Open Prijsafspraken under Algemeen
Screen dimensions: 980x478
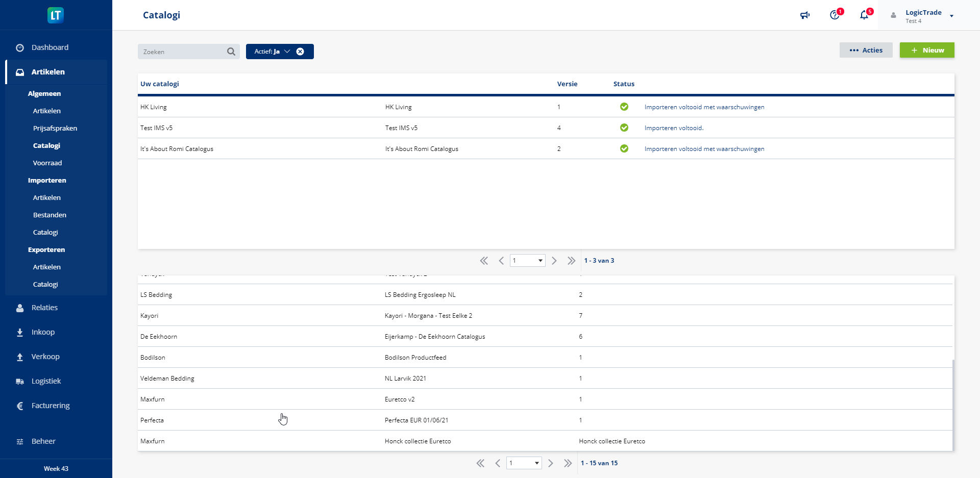[55, 128]
